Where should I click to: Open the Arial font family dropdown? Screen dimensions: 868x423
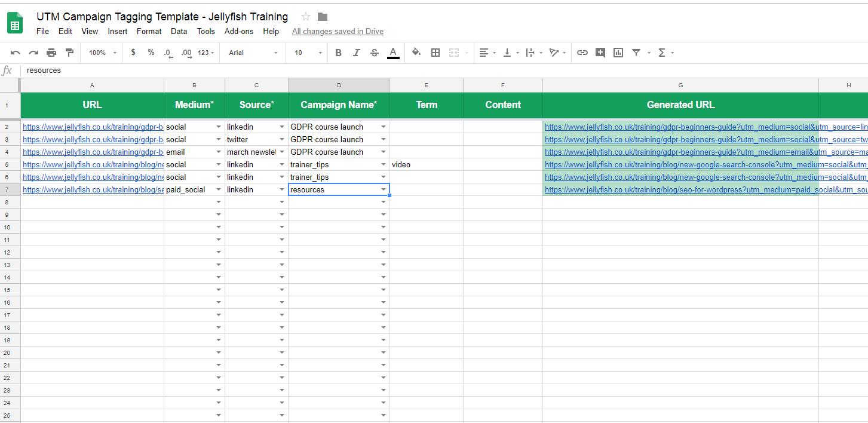253,53
